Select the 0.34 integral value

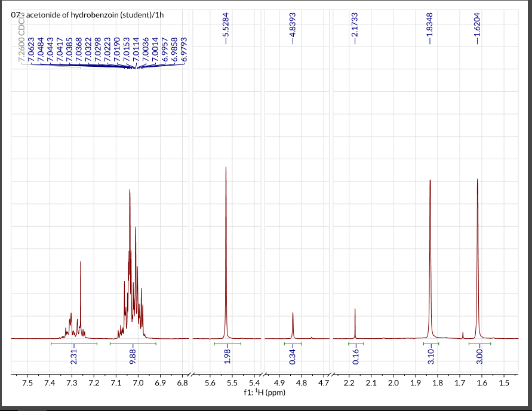click(x=293, y=357)
